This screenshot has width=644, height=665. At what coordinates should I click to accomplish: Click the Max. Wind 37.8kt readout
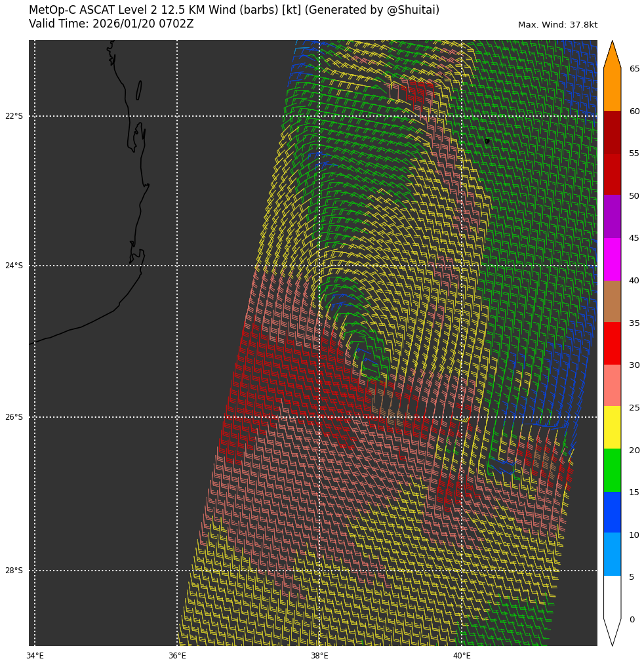coord(557,25)
